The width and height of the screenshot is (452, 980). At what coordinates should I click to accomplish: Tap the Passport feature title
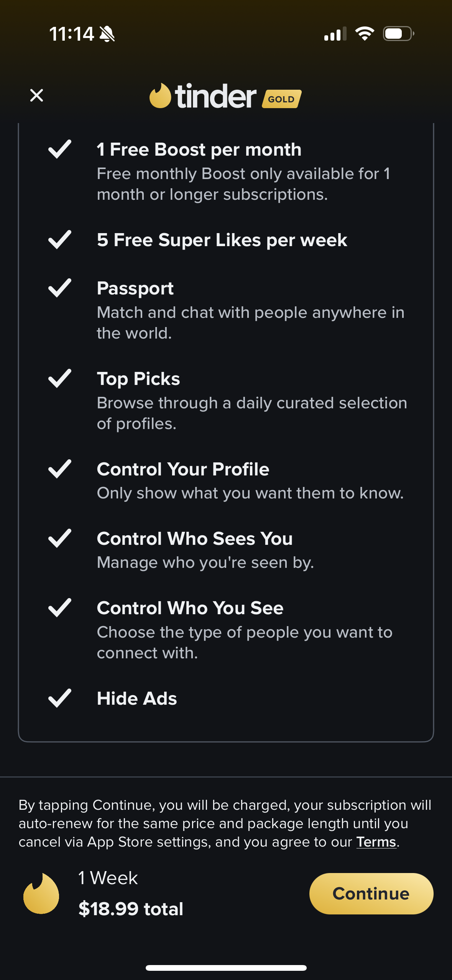pyautogui.click(x=135, y=288)
